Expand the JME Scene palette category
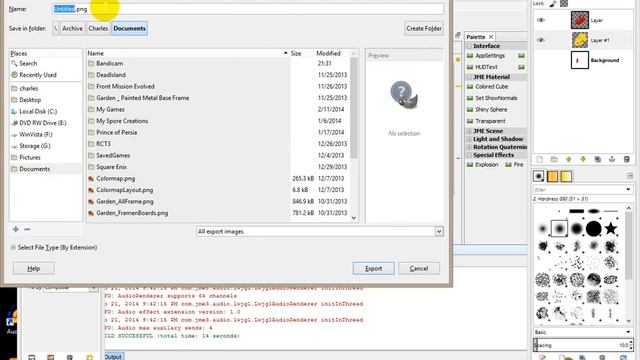 pyautogui.click(x=469, y=131)
